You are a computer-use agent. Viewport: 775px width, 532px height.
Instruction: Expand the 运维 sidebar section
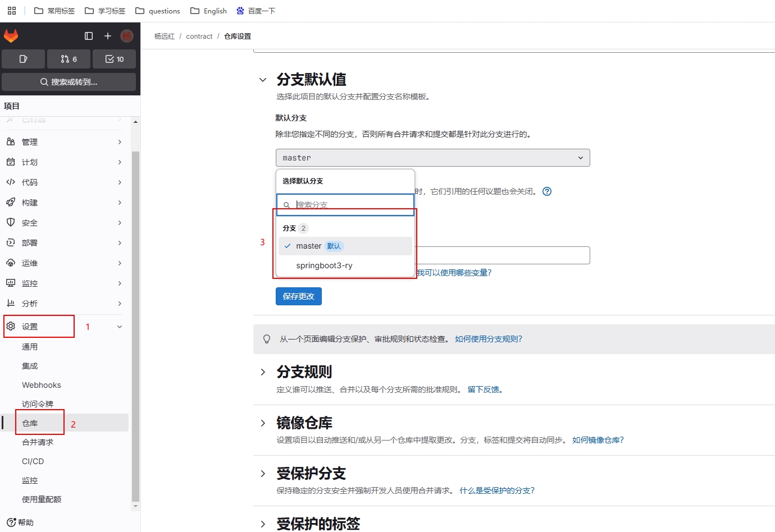(x=65, y=263)
